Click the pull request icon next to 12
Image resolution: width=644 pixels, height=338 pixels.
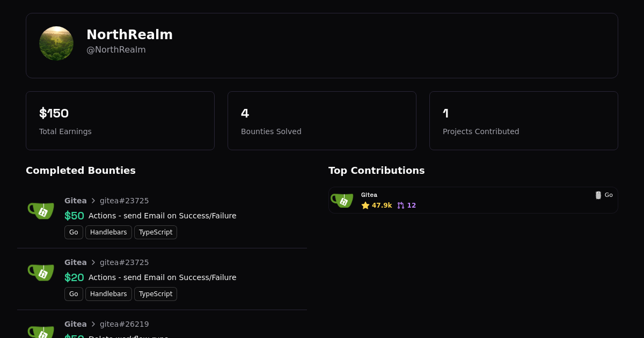(401, 205)
